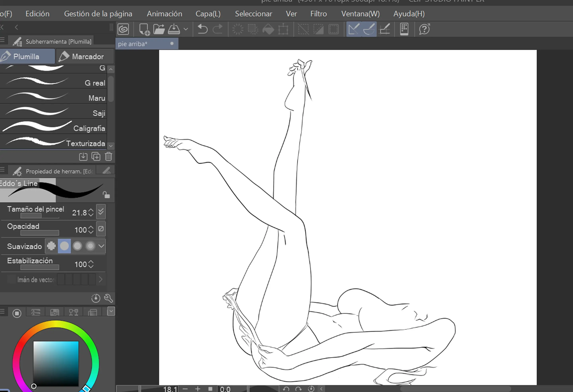Select the Marcador tool group tab
The image size is (573, 392).
click(x=85, y=56)
